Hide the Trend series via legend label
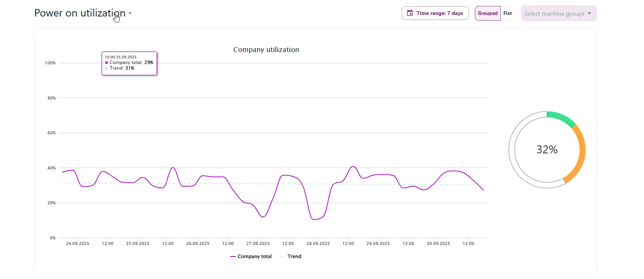 [x=294, y=257]
